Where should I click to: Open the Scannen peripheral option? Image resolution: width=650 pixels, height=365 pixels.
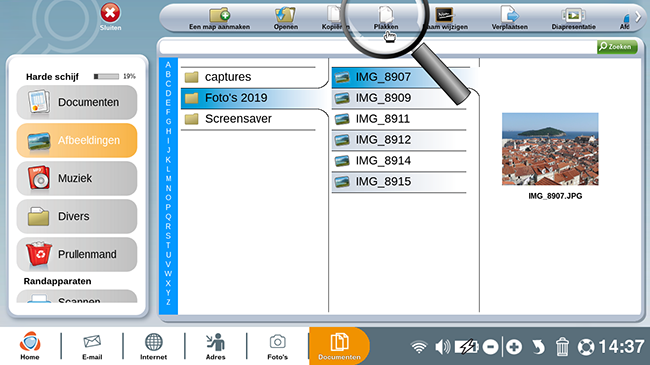[x=77, y=297]
